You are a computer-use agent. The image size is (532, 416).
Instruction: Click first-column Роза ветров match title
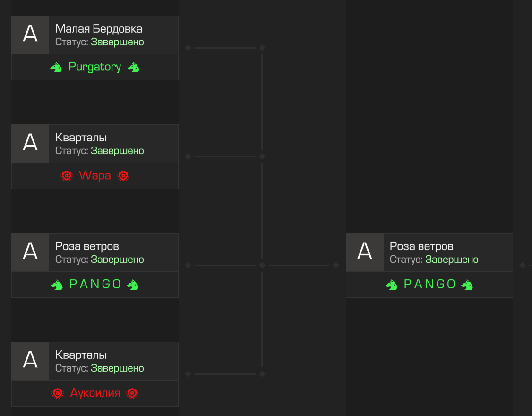click(87, 246)
